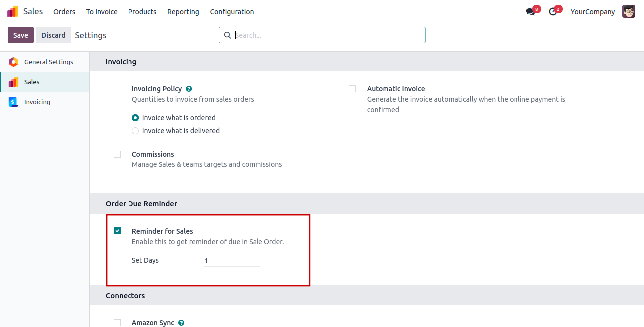Click the Discard button

(53, 35)
